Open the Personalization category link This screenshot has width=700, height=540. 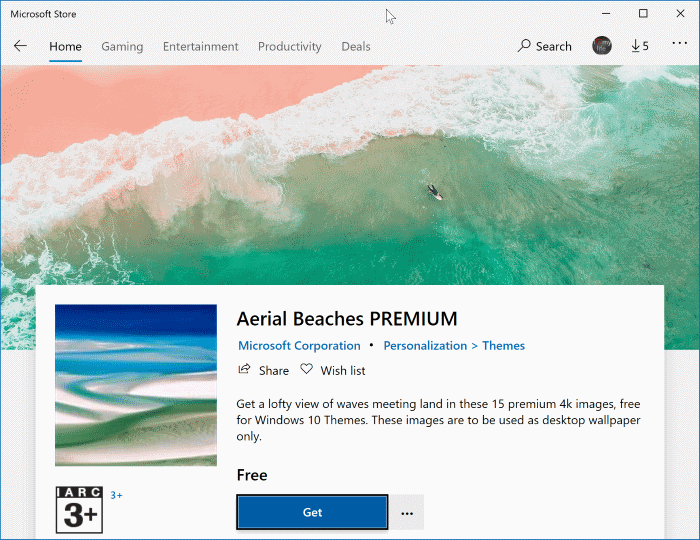(425, 345)
